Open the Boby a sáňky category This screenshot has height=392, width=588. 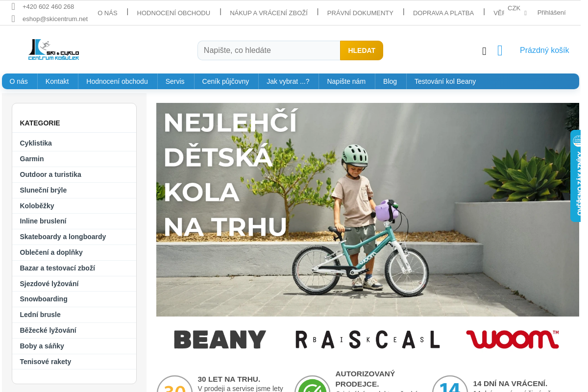74,346
